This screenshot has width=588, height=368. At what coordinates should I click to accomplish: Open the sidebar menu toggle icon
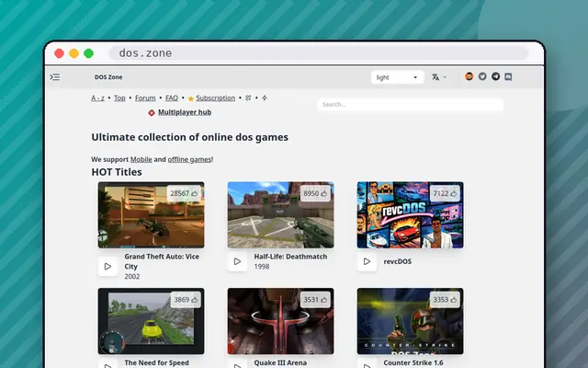(55, 77)
